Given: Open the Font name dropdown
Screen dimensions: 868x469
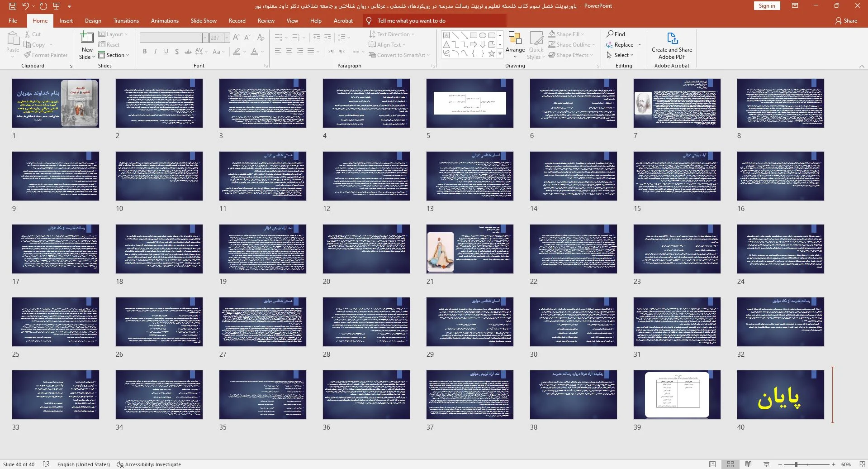Looking at the screenshot, I should pos(205,38).
